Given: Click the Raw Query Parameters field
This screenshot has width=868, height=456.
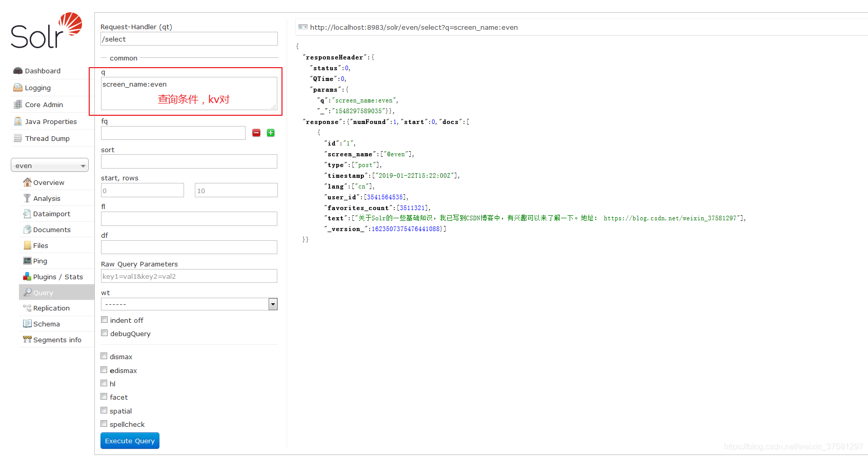Looking at the screenshot, I should click(x=189, y=276).
